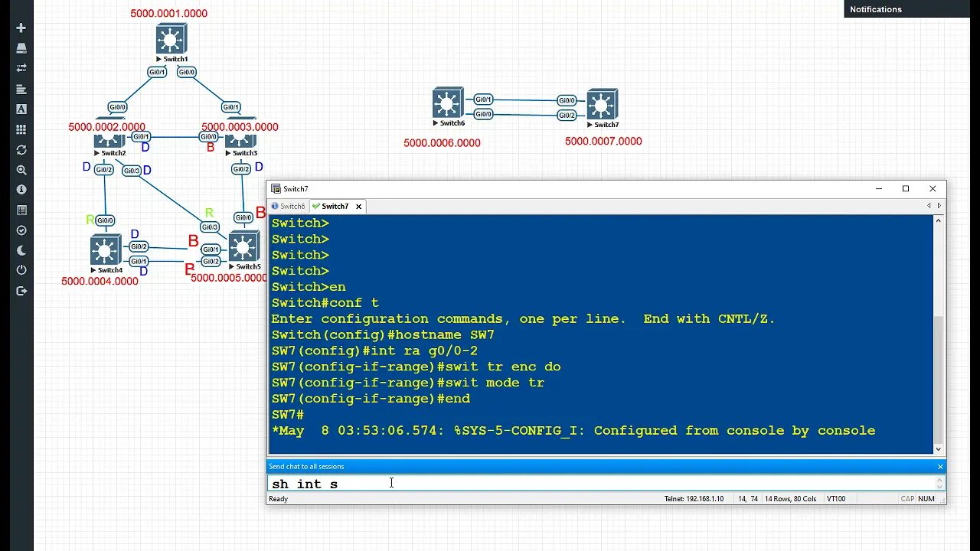
Task: Click Switch4's Gi0/2 interface label
Action: [x=139, y=246]
